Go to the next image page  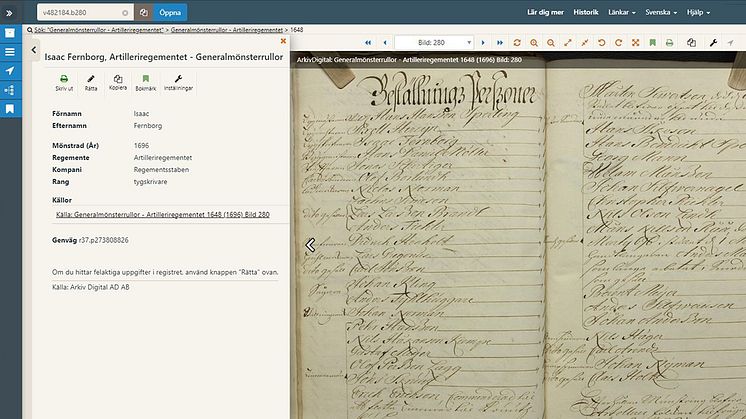pos(484,43)
